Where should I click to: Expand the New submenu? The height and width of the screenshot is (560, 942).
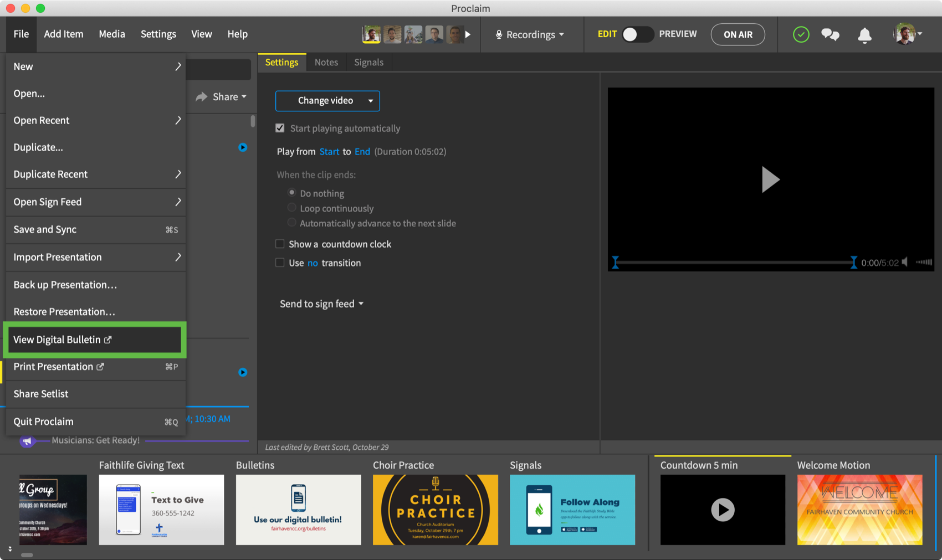tap(95, 66)
